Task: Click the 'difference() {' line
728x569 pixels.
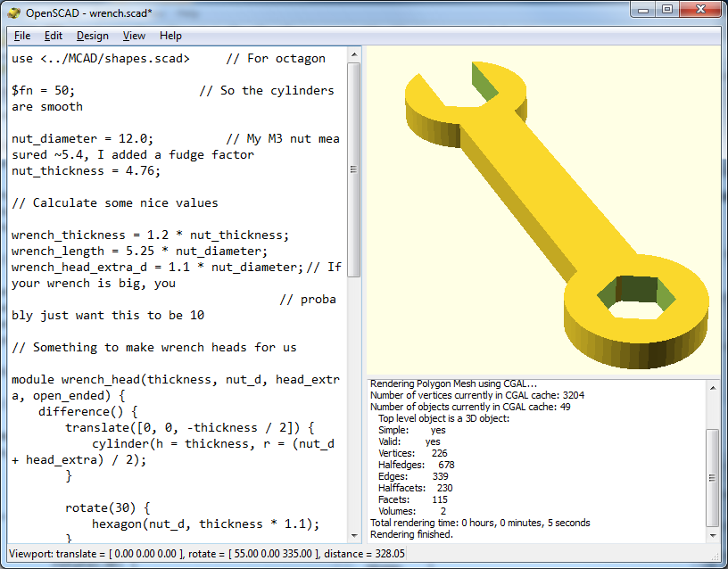Action: pos(87,411)
